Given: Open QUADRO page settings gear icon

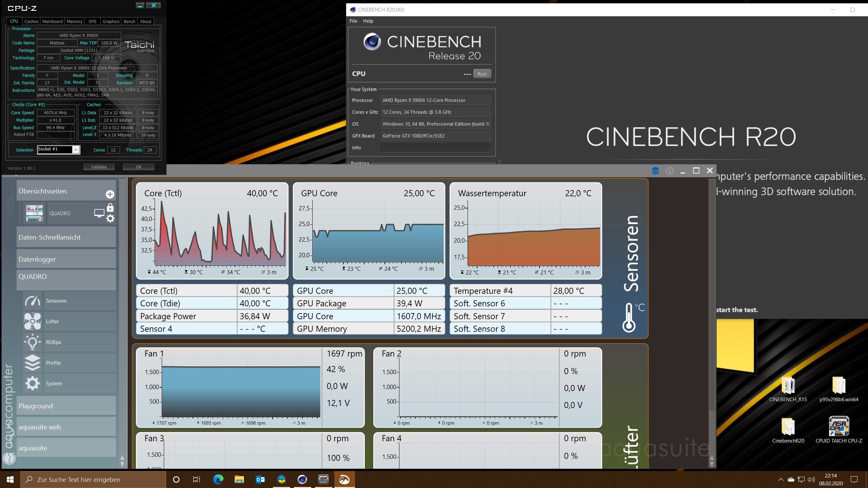Looking at the screenshot, I should coord(110,218).
